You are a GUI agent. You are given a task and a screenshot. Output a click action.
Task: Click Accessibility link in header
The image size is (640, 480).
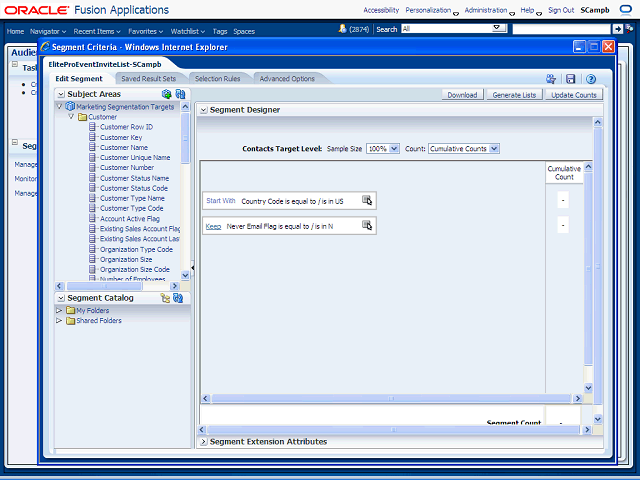coord(381,10)
